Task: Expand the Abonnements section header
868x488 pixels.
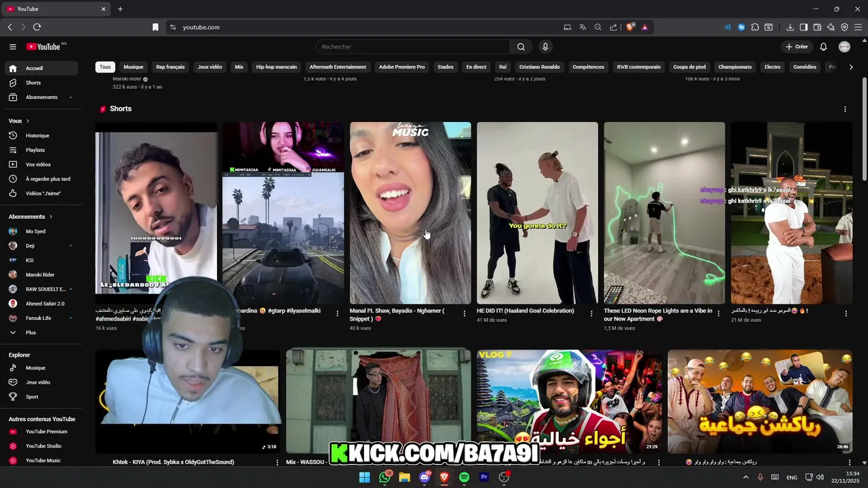Action: 31,217
